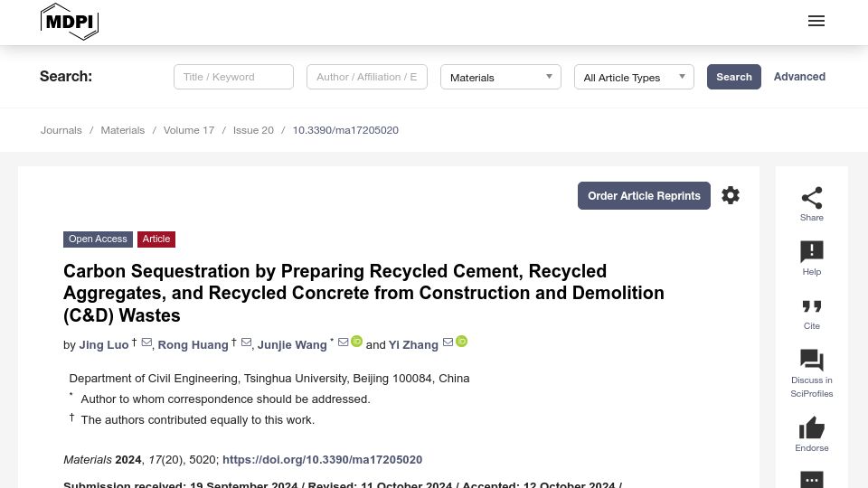The width and height of the screenshot is (868, 488).
Task: Click the Share icon
Action: 812,198
